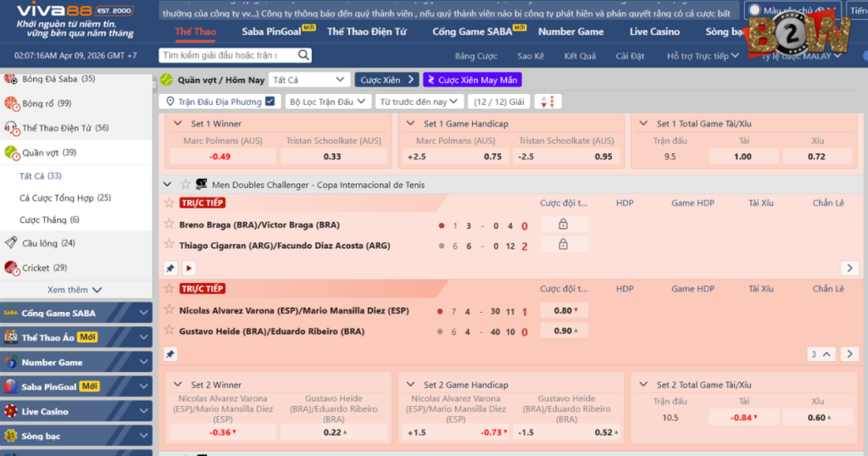Image resolution: width=868 pixels, height=456 pixels.
Task: Bet Gustavo Heide match winner odds 0.90
Action: (x=564, y=331)
